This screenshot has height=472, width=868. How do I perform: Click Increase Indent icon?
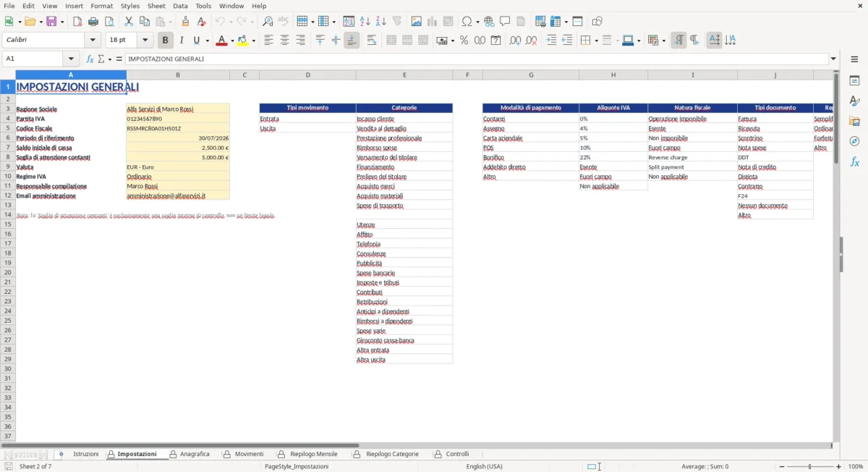tap(551, 41)
